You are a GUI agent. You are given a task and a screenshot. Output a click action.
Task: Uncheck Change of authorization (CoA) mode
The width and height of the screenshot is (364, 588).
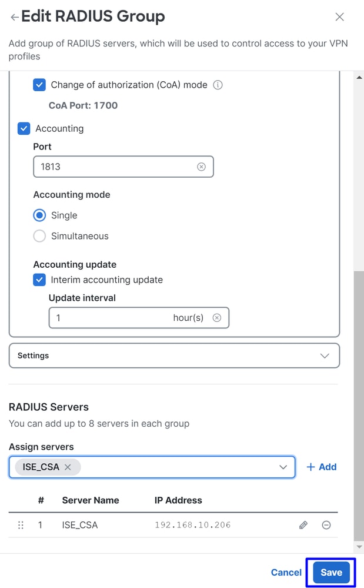[x=39, y=85]
